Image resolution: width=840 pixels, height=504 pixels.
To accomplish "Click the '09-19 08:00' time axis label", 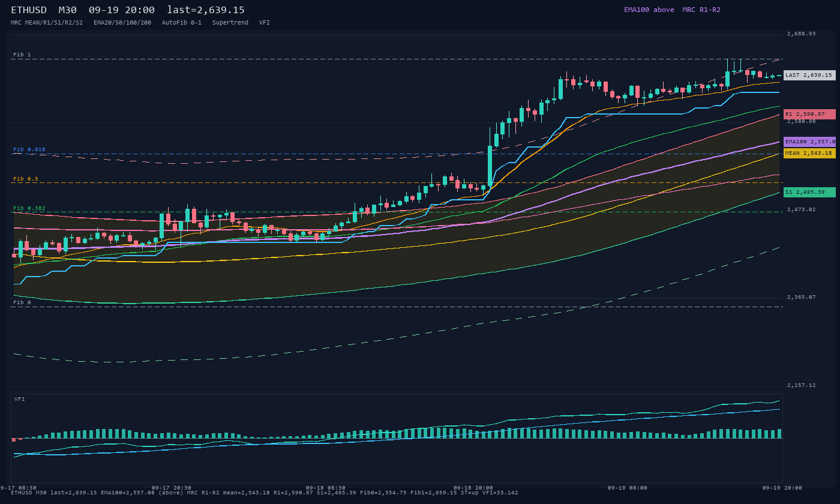I will [x=628, y=488].
